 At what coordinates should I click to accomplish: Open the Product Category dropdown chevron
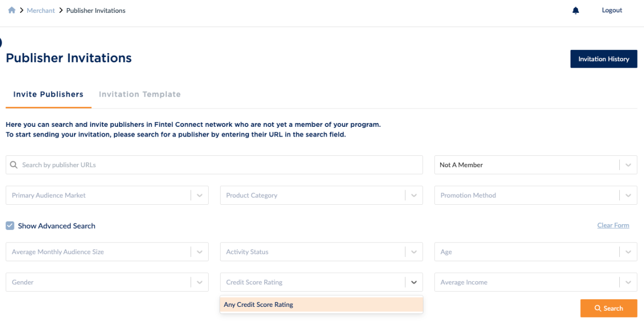tap(414, 195)
